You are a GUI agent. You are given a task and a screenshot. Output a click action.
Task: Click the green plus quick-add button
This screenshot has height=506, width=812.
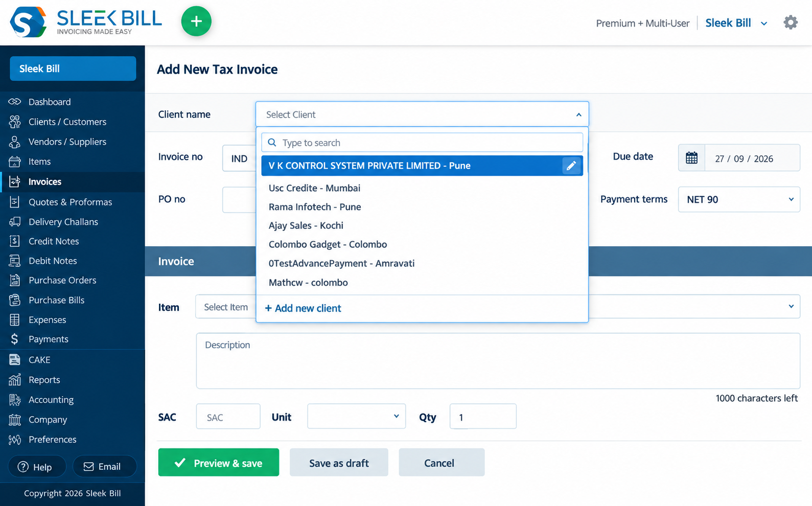[x=196, y=21]
